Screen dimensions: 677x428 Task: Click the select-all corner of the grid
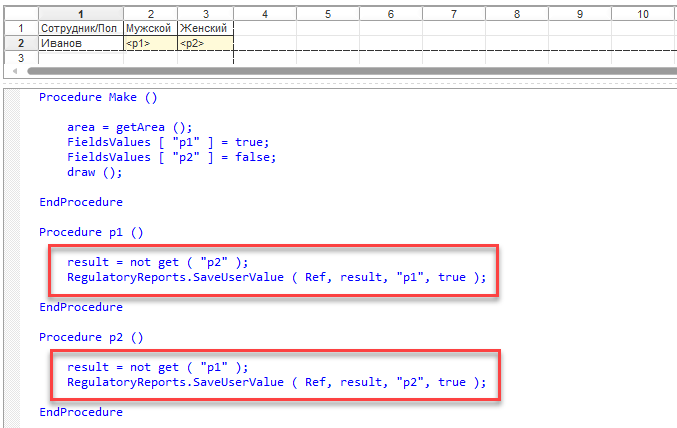point(19,14)
